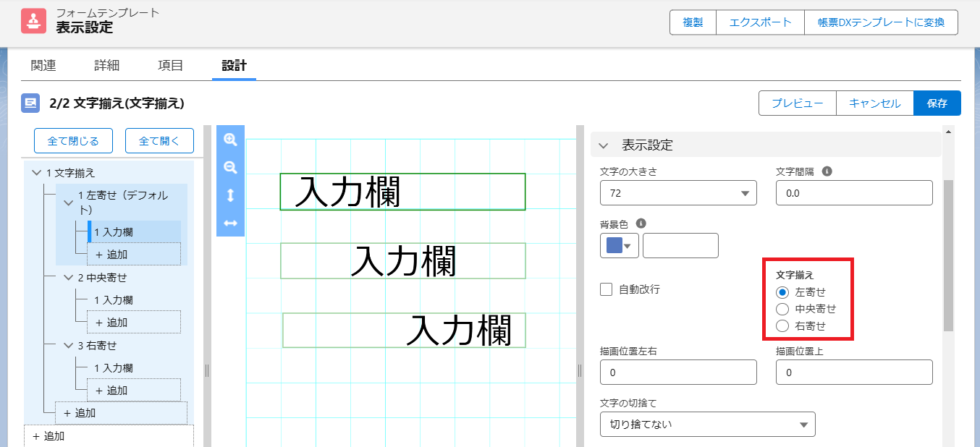This screenshot has width=980, height=447.
Task: Click the form template app icon
Action: click(34, 22)
